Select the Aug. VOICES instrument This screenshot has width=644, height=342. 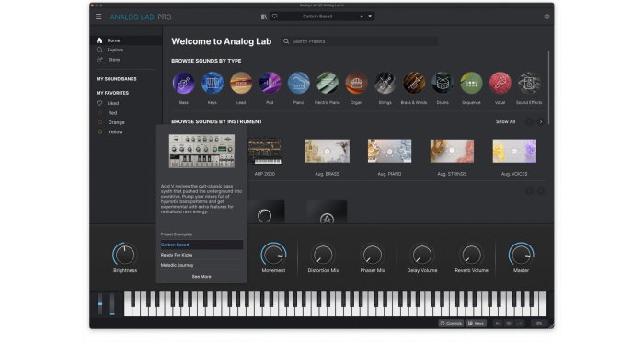[514, 151]
